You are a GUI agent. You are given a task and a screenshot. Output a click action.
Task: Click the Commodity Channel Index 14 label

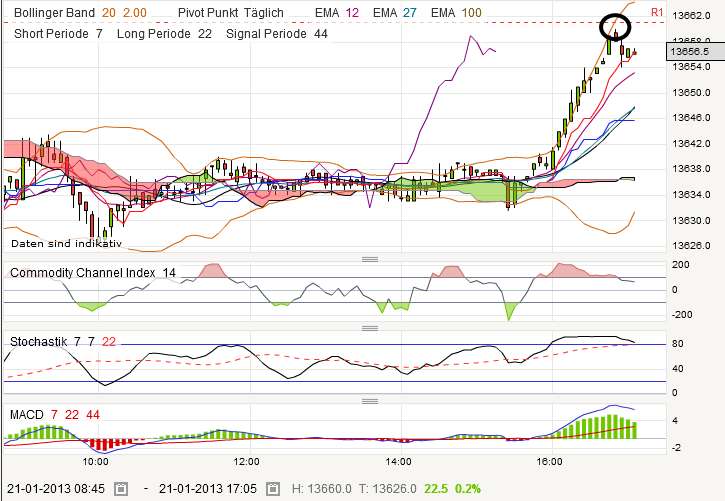click(93, 273)
